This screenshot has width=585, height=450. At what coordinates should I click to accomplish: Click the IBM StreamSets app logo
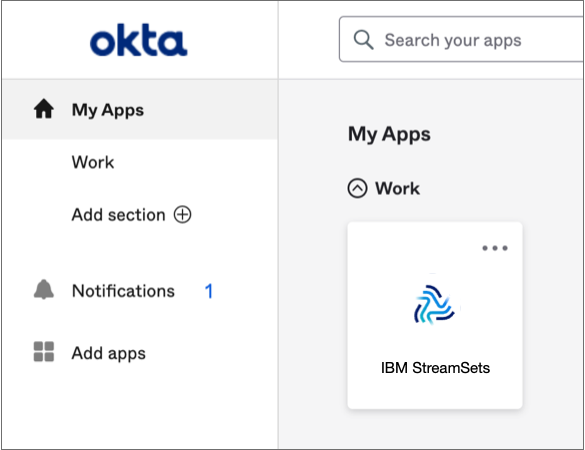(435, 304)
